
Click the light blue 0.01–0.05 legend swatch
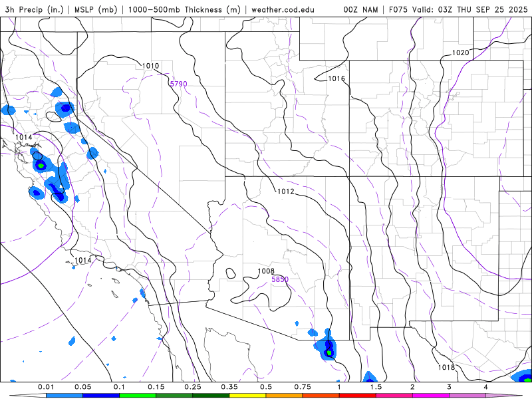coord(65,395)
